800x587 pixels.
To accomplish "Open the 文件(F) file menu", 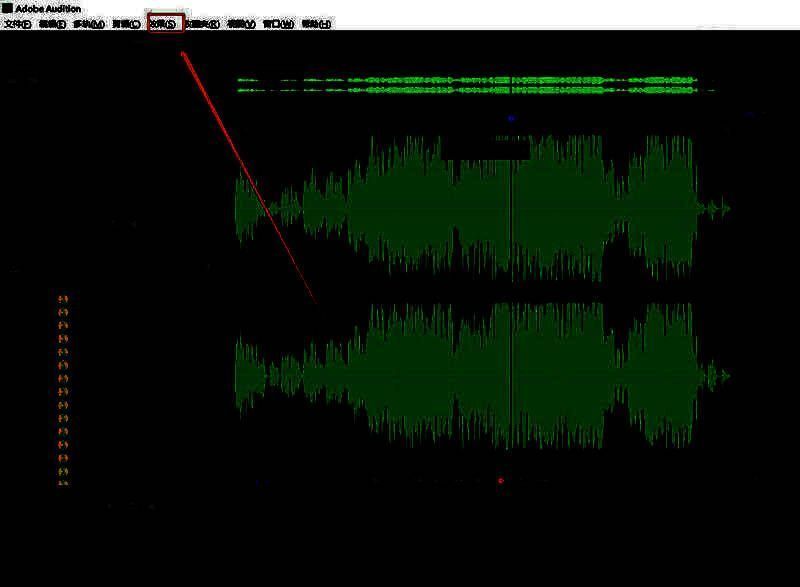I will 18,24.
